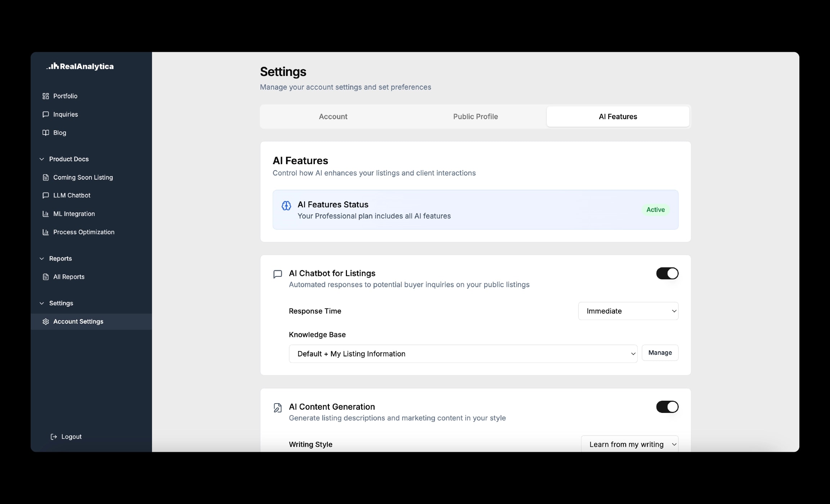Click the ML Integration chart icon
Image resolution: width=830 pixels, height=504 pixels.
click(x=46, y=214)
